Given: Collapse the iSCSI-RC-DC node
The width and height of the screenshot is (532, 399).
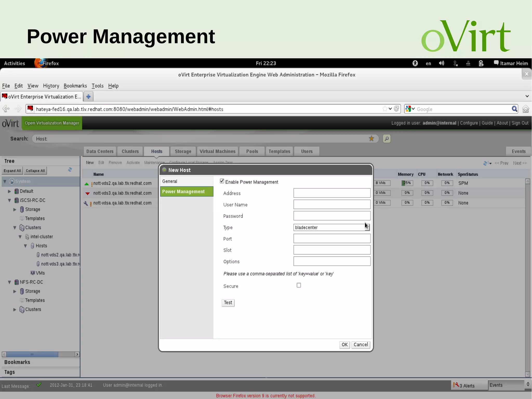Looking at the screenshot, I should tap(10, 200).
